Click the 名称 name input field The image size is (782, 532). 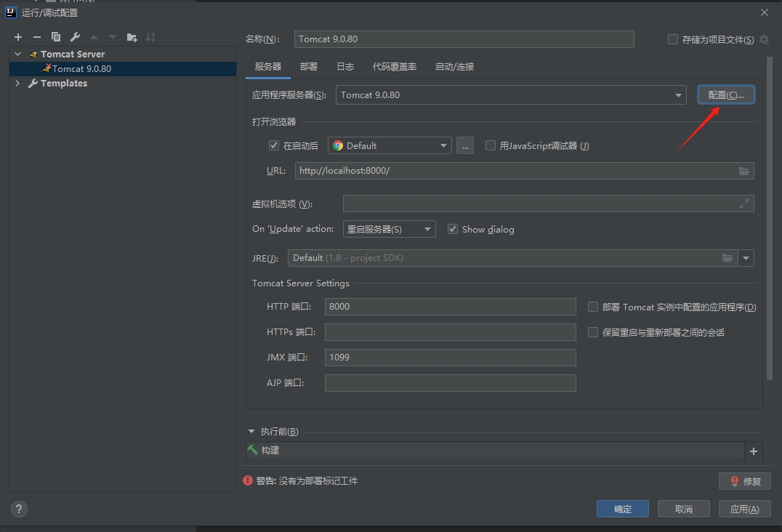point(464,39)
